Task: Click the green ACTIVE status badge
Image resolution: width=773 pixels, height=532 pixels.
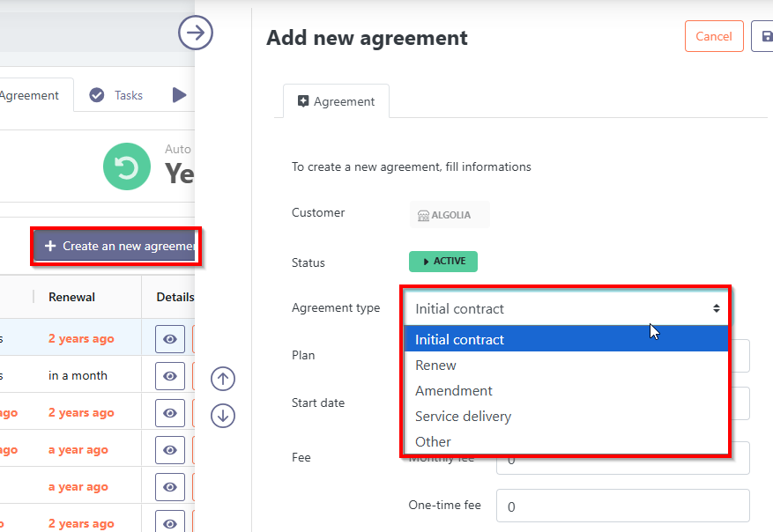Action: click(442, 262)
